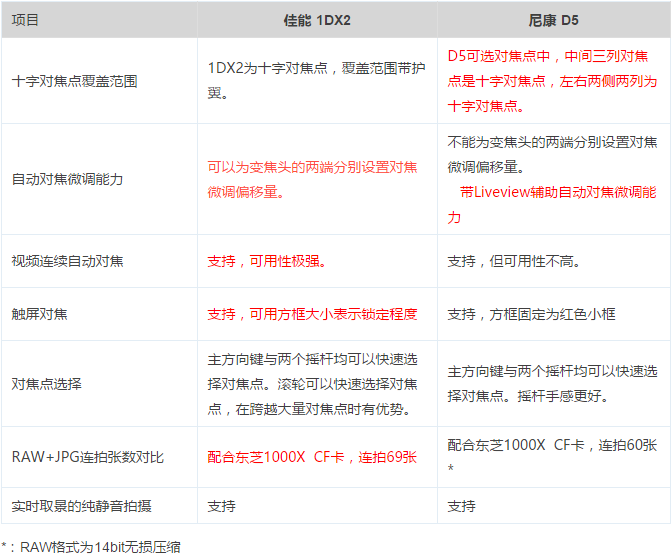
Task: Click cell text starting 1DX2为十字对焦点
Action: [316, 81]
